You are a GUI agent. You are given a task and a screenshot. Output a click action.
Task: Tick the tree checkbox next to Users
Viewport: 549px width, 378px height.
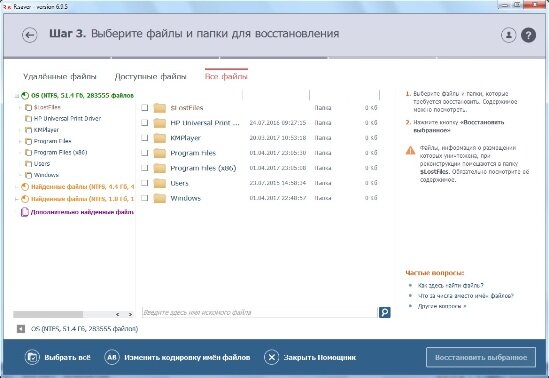[28, 164]
